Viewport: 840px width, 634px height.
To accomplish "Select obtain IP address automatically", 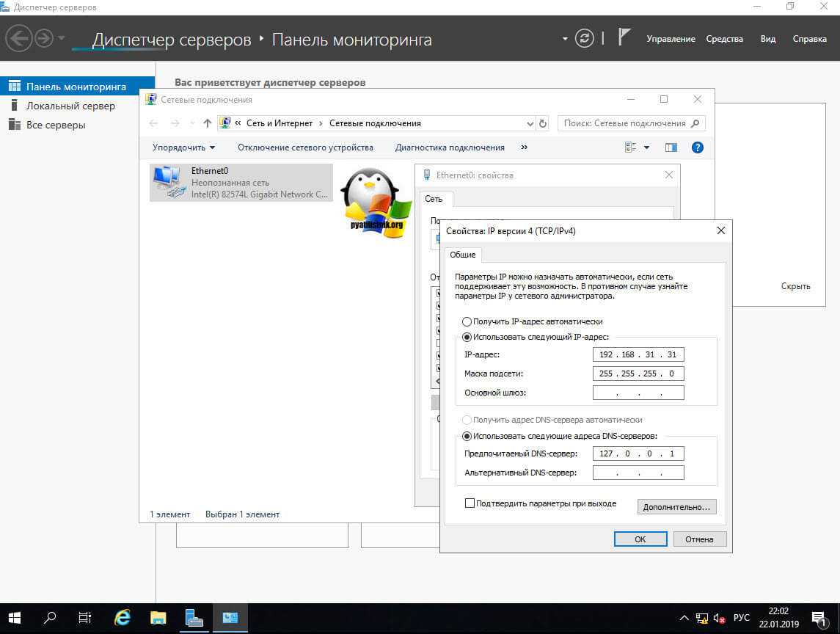I will 467,321.
